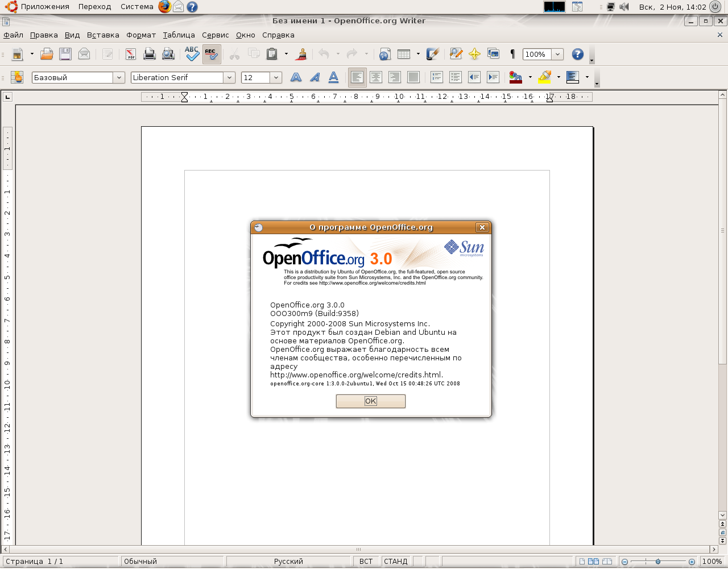Open the Find & Replace icon
The image size is (728, 569).
click(x=456, y=54)
